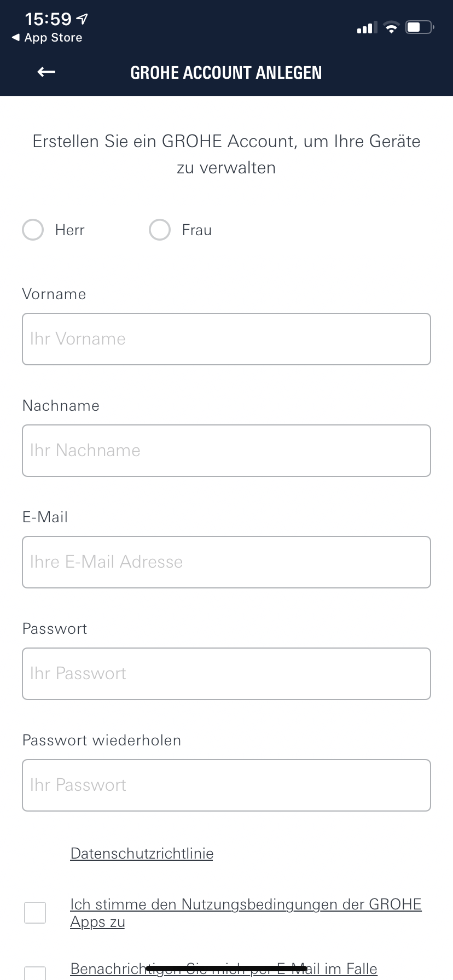
Task: Tap the Passwort wiederholen field
Action: 226,785
